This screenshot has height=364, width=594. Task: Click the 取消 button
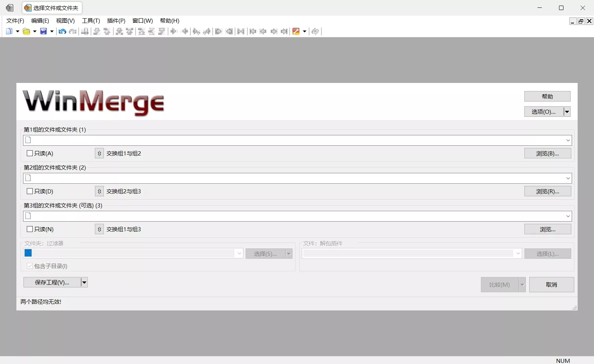click(552, 284)
